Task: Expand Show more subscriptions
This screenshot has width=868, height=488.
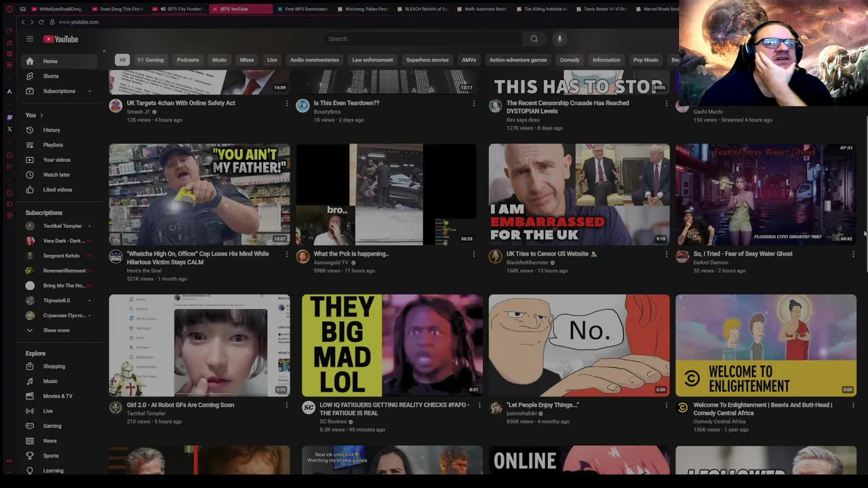Action: (x=60, y=331)
